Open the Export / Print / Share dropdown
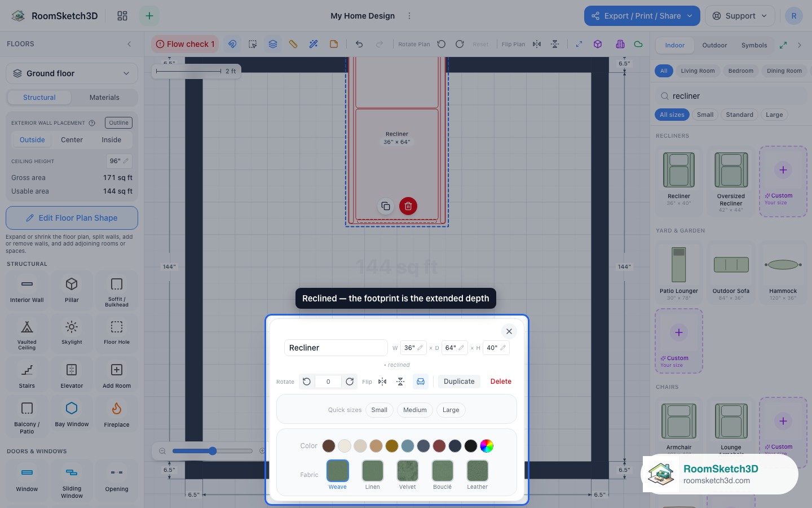Viewport: 812px width, 508px height. (x=642, y=16)
